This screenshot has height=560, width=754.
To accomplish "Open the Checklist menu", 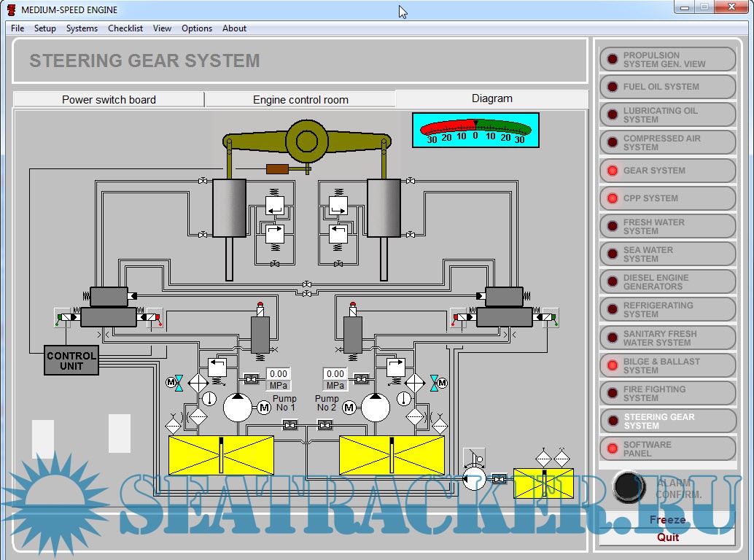I will [125, 28].
